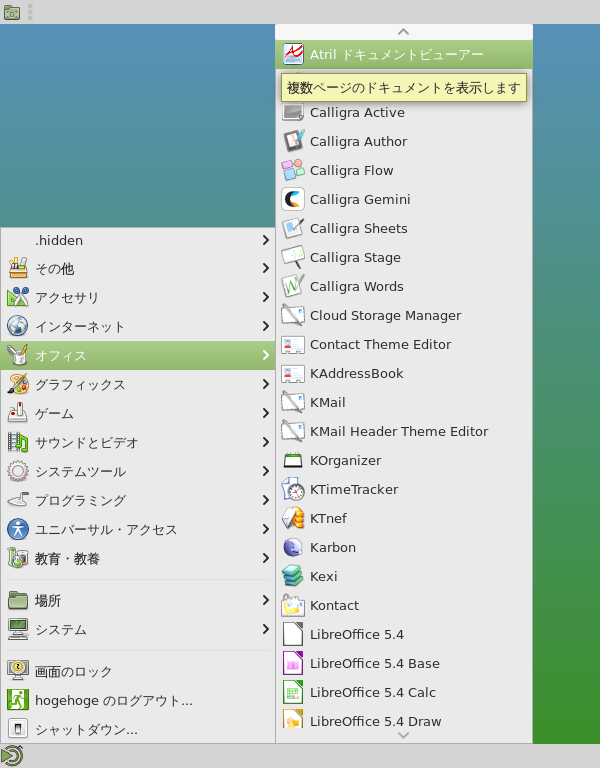The width and height of the screenshot is (600, 768).
Task: Click the Cloud Storage Manager icon
Action: [293, 315]
